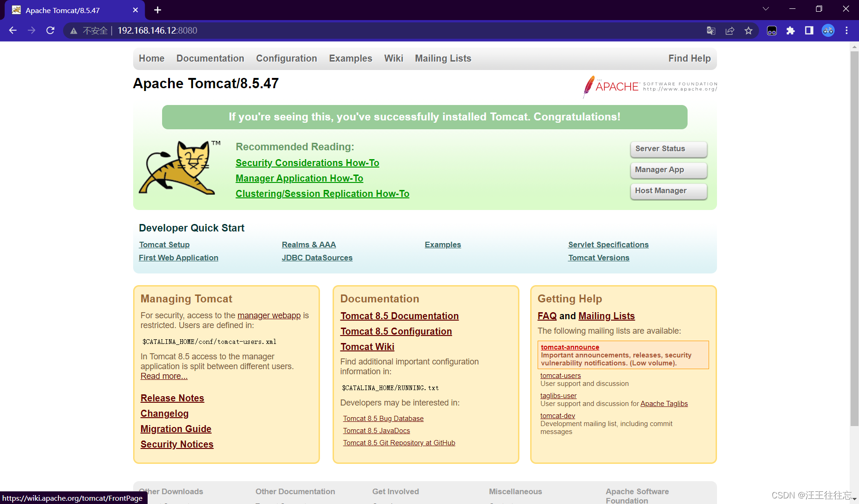Open the Examples quick start link
859x504 pixels.
(x=443, y=245)
